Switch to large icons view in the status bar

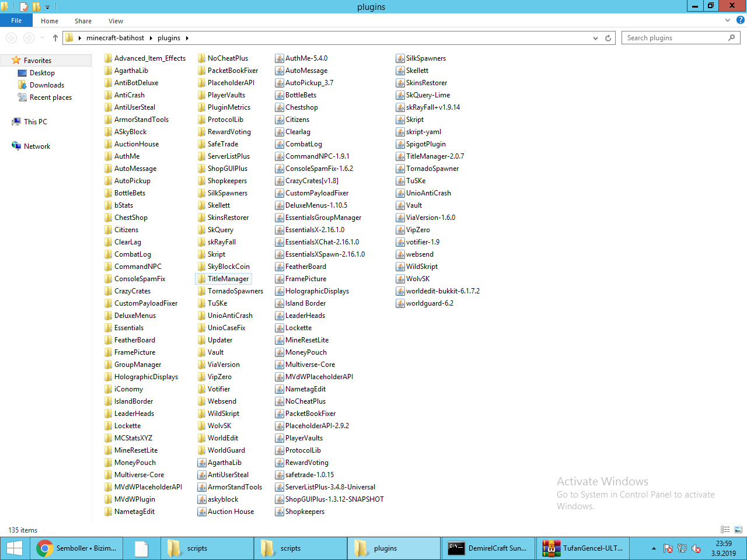pyautogui.click(x=738, y=530)
